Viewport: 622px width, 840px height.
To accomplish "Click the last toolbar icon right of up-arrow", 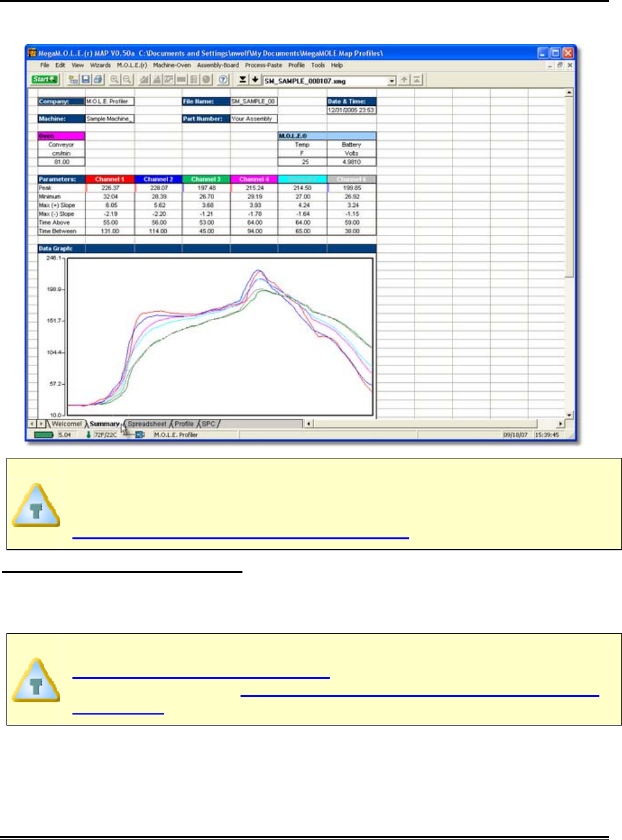I will point(417,80).
